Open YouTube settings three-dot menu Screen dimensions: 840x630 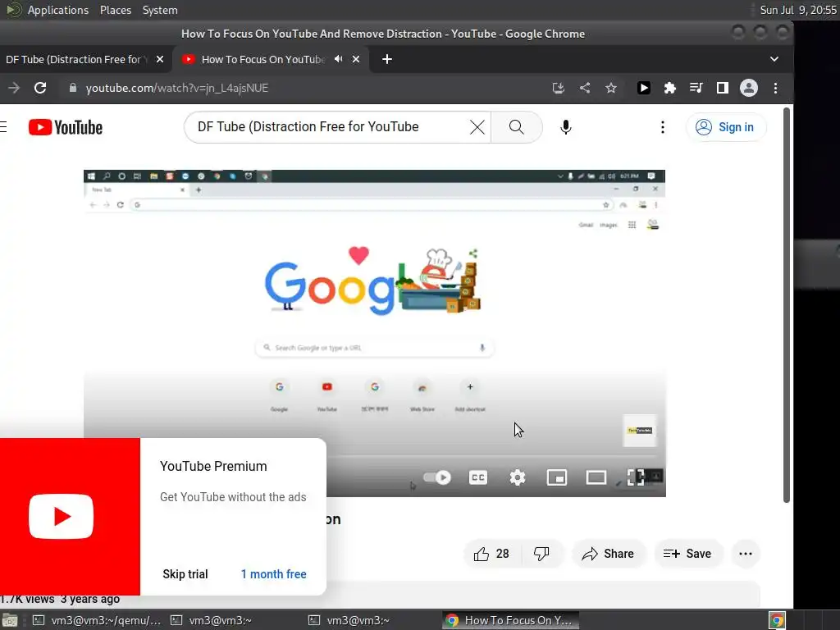tap(663, 127)
